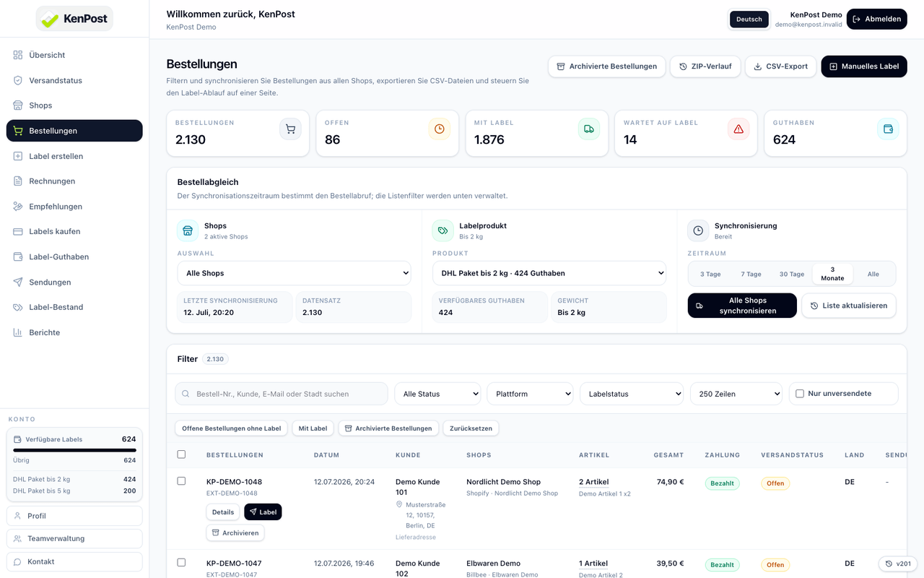Check the box for order KP-DEMO-1048
The image size is (924, 578).
tap(181, 481)
